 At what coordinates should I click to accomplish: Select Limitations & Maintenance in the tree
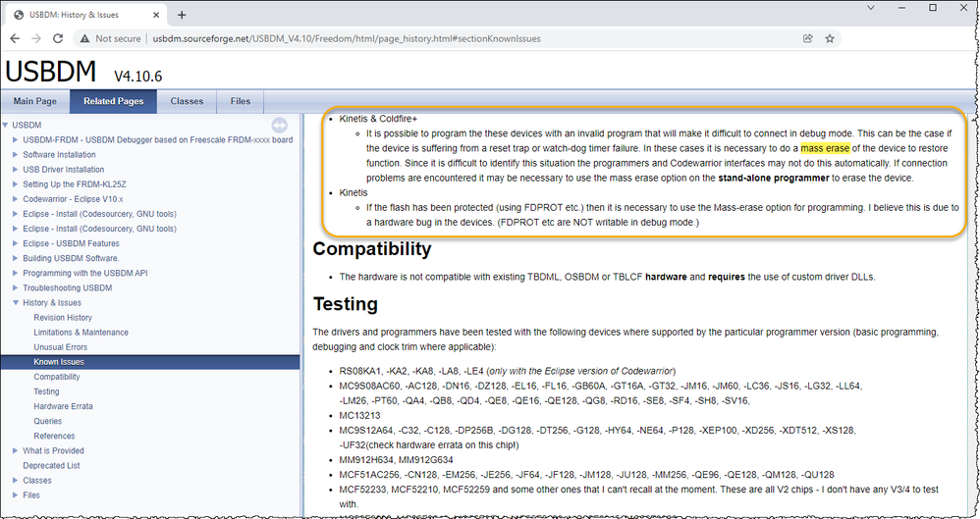pos(82,333)
